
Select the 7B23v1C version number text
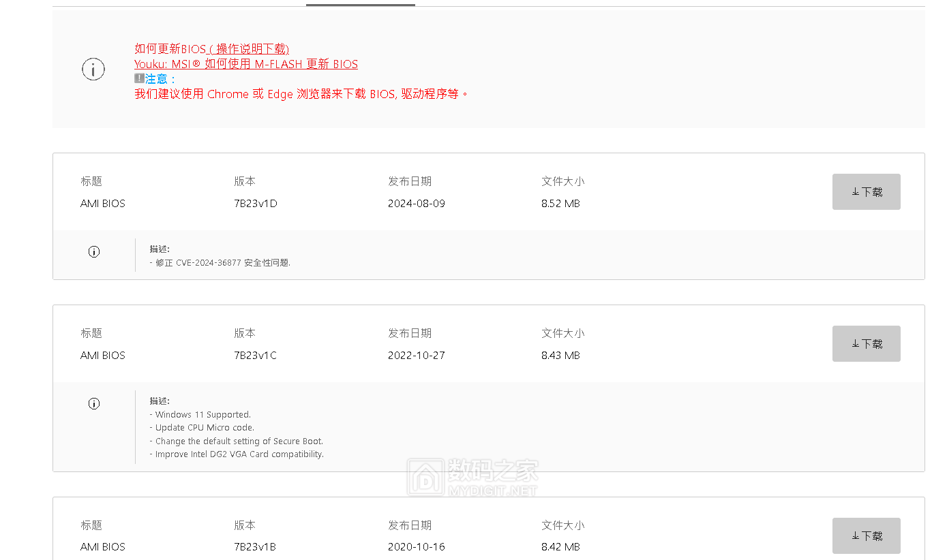pyautogui.click(x=255, y=356)
